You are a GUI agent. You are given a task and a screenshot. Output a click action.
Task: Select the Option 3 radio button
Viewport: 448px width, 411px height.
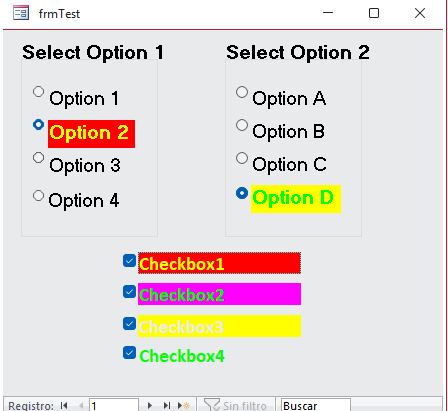38,158
